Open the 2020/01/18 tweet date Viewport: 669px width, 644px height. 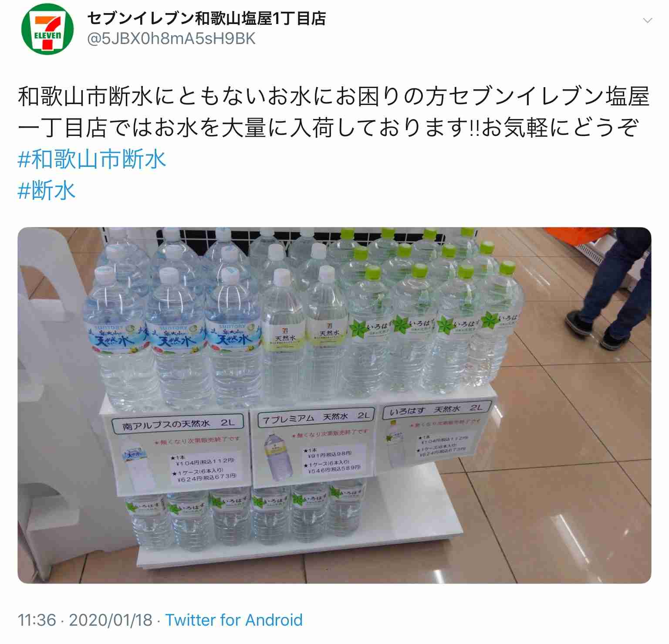(111, 620)
